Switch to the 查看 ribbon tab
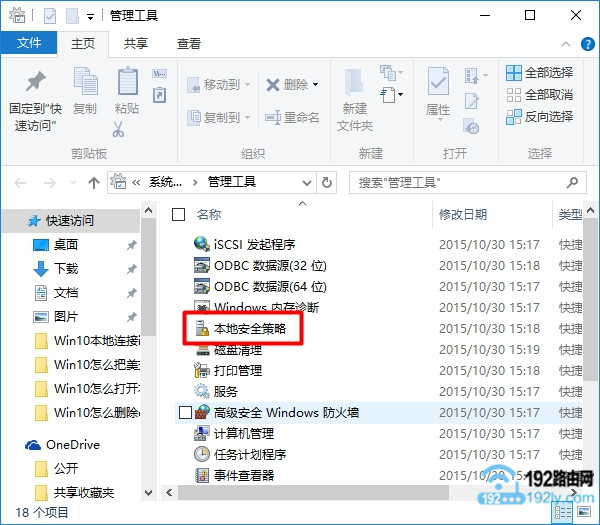The height and width of the screenshot is (525, 600). click(189, 44)
